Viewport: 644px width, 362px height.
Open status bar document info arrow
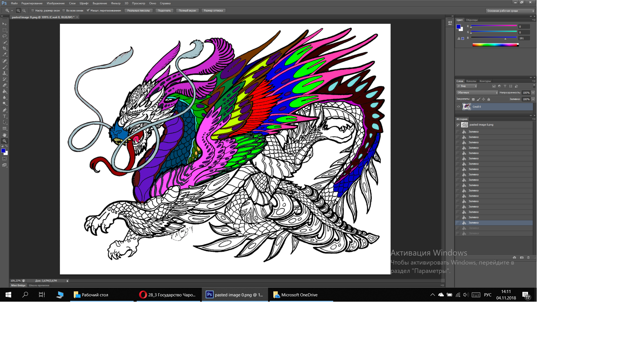tap(67, 281)
